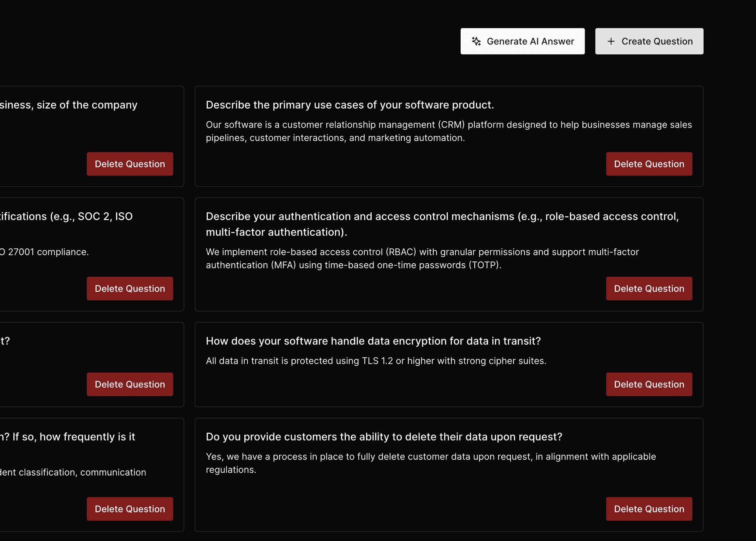Delete the SOC 2 certifications question
The width and height of the screenshot is (756, 541).
(130, 288)
